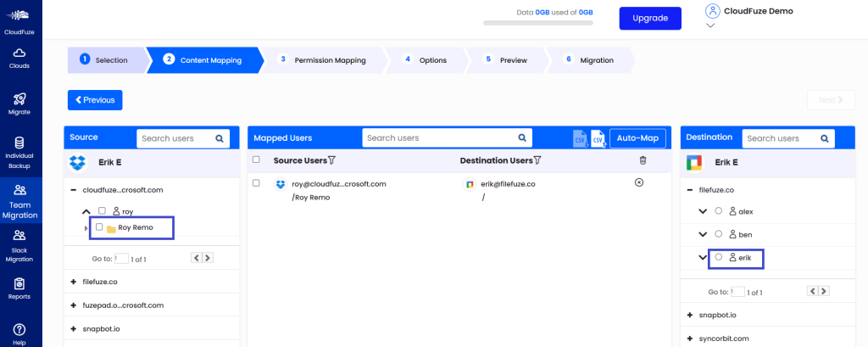Open Individual Backup in sidebar
This screenshot has height=347, width=868.
pyautogui.click(x=19, y=153)
